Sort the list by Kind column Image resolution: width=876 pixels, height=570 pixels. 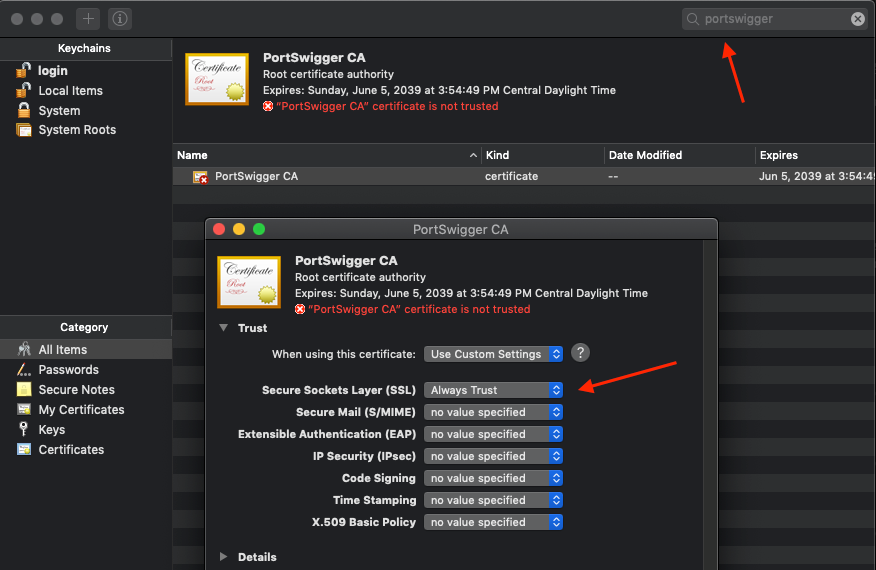coord(543,155)
